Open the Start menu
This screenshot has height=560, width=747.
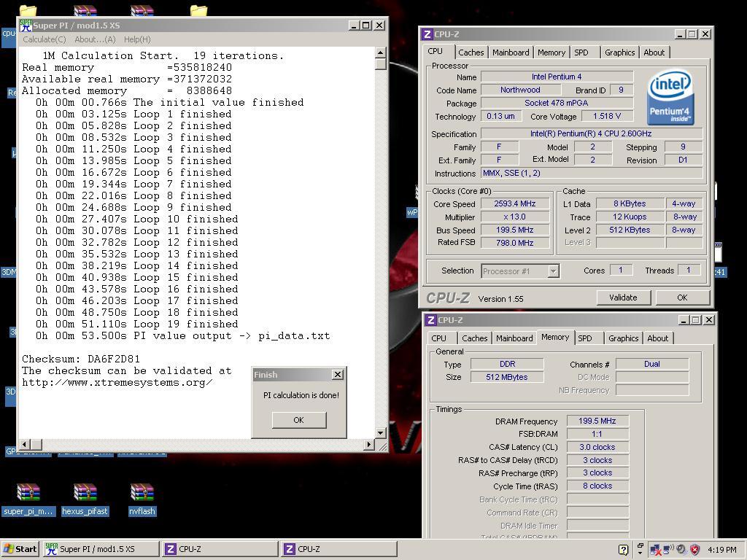pos(20,549)
